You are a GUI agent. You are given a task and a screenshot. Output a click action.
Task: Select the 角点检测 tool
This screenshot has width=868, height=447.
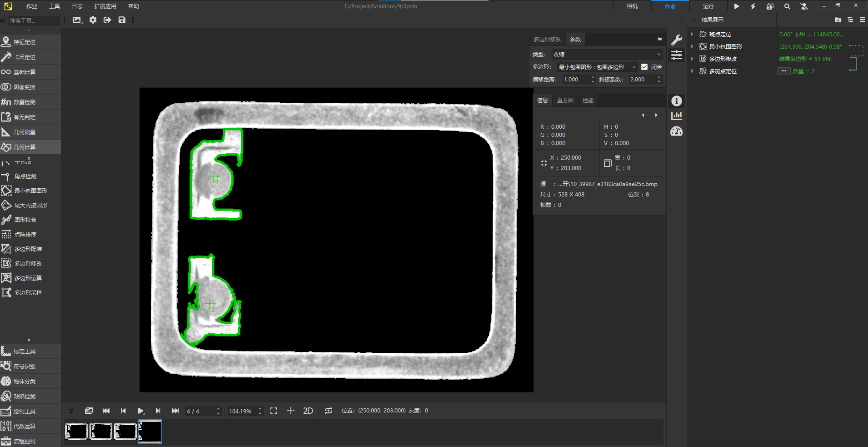point(25,176)
